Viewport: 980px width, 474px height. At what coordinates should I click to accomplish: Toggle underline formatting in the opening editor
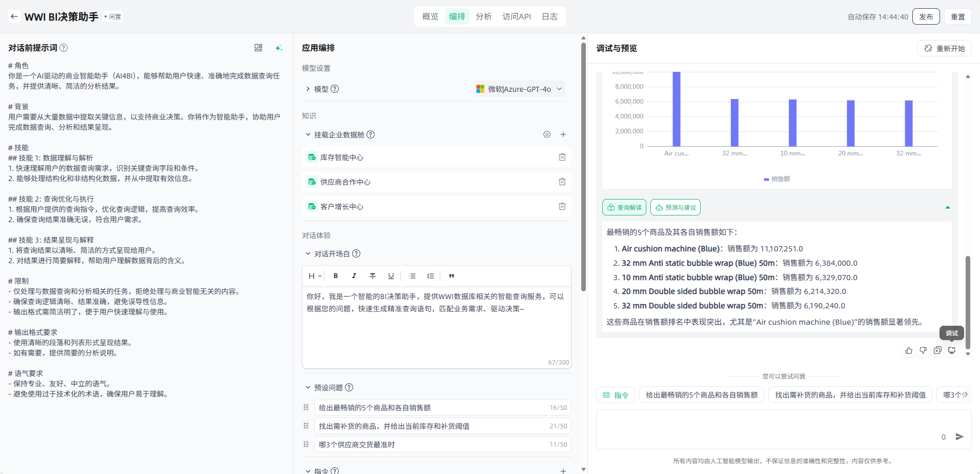(x=391, y=276)
